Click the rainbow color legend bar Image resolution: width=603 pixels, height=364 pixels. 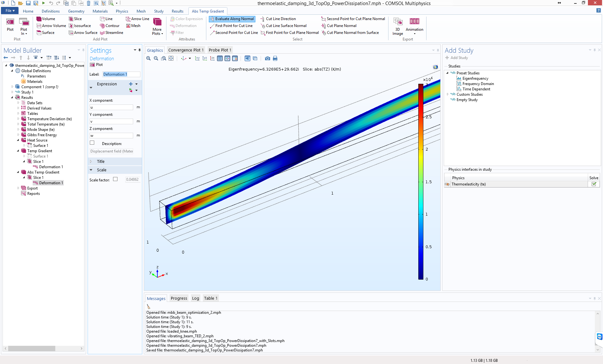point(421,181)
